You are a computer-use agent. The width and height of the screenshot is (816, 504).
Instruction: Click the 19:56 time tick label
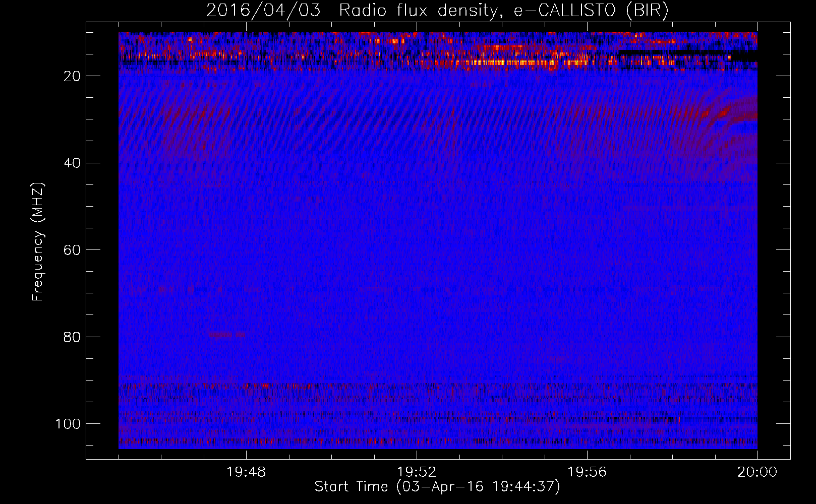click(x=587, y=472)
